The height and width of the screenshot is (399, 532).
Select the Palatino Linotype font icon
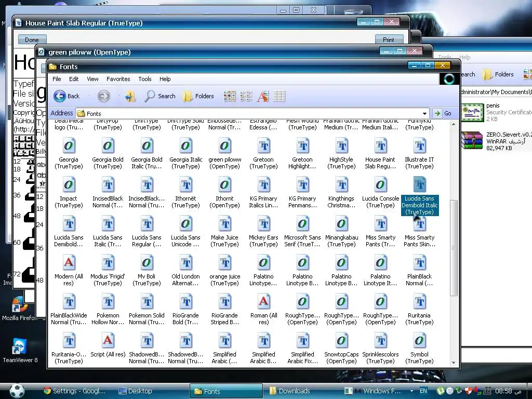click(x=263, y=263)
